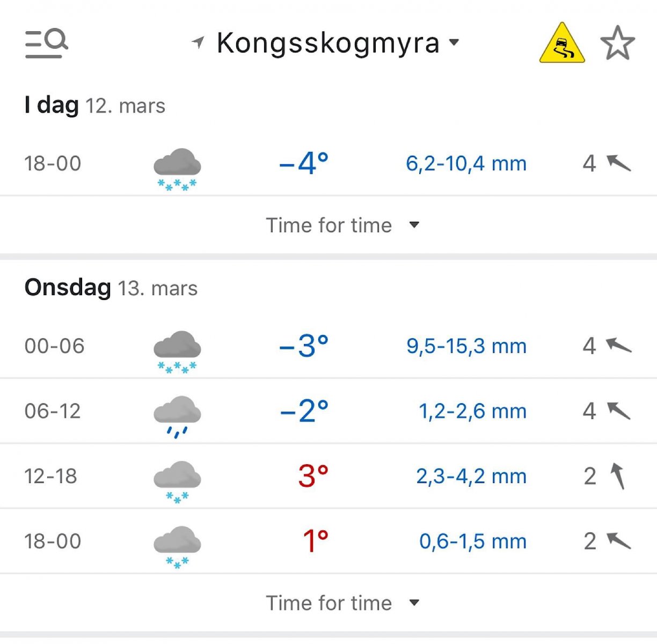Tap the heavy snow icon for 00-06
The image size is (657, 644).
(177, 352)
